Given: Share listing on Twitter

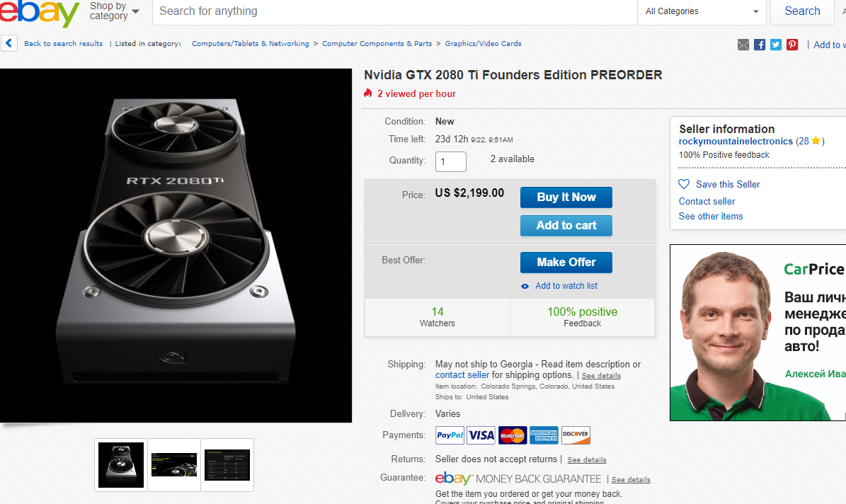Looking at the screenshot, I should click(x=776, y=45).
